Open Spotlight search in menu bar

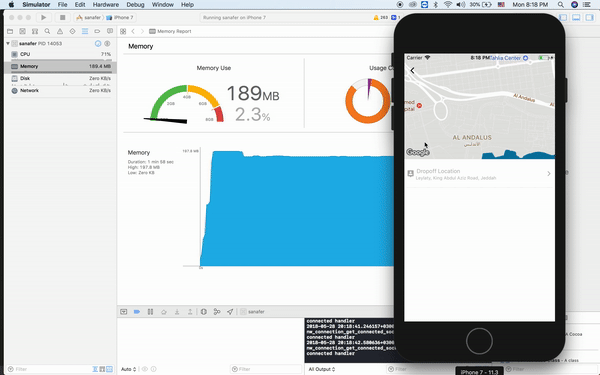click(x=561, y=5)
